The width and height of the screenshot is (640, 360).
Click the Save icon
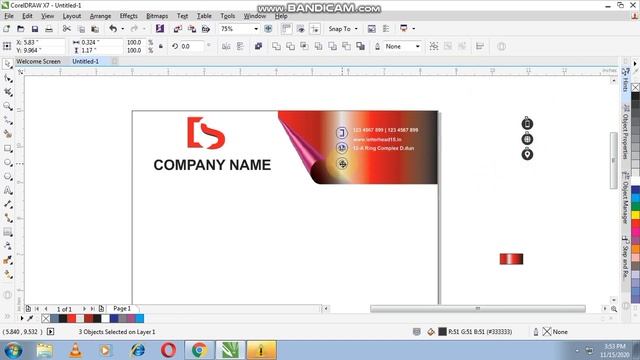point(35,29)
